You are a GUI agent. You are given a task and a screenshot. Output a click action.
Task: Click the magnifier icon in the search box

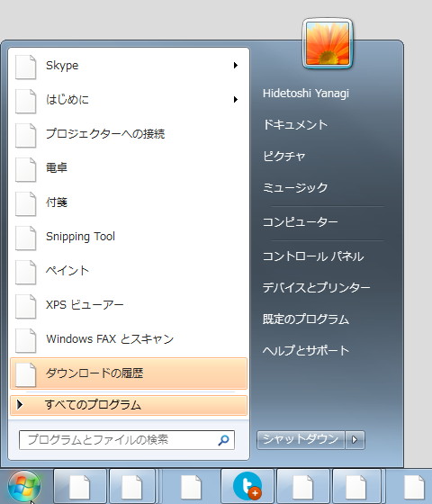pyautogui.click(x=223, y=440)
